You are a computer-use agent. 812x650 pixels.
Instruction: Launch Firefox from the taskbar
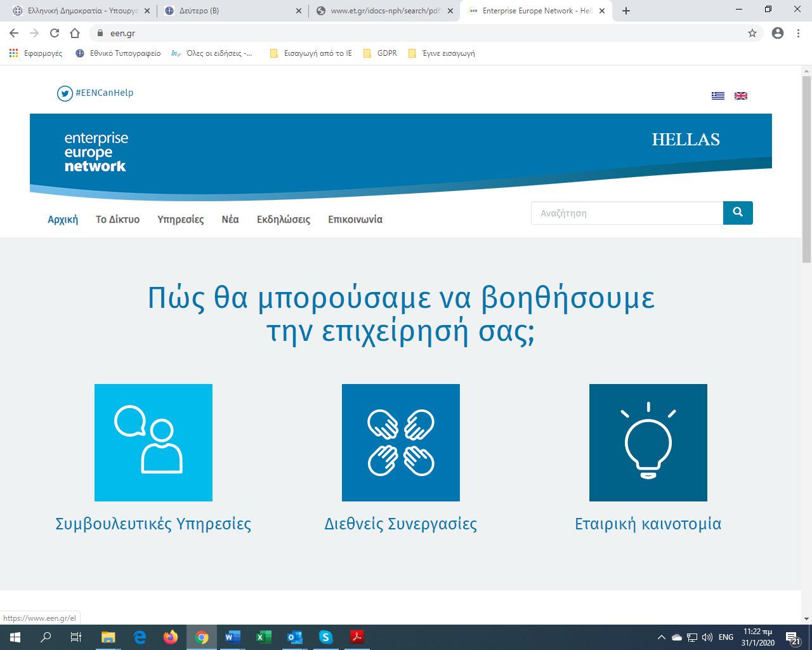[x=171, y=637]
